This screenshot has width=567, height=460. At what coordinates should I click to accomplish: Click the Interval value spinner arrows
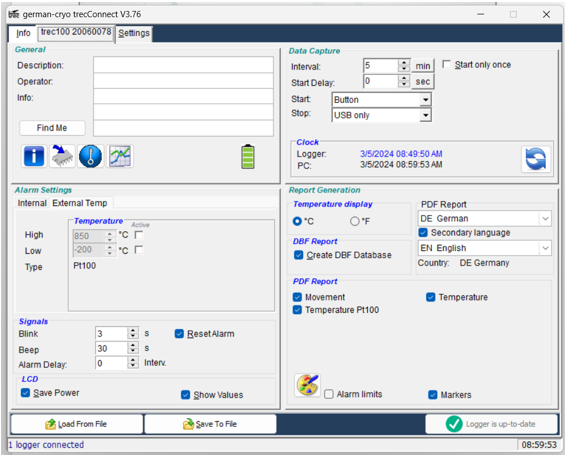coord(404,65)
